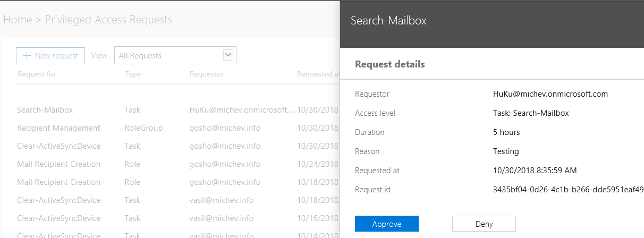
Task: Select the RoleGroup type cell
Action: coord(143,128)
